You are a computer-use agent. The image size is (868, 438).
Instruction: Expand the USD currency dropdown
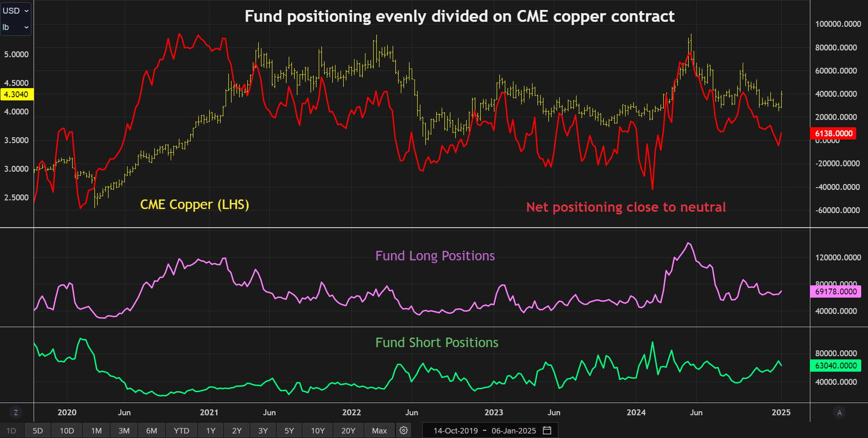tap(15, 10)
